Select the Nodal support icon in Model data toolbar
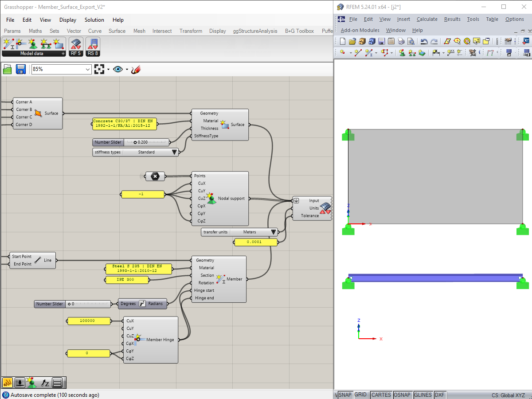Image resolution: width=532 pixels, height=399 pixels. click(x=32, y=43)
